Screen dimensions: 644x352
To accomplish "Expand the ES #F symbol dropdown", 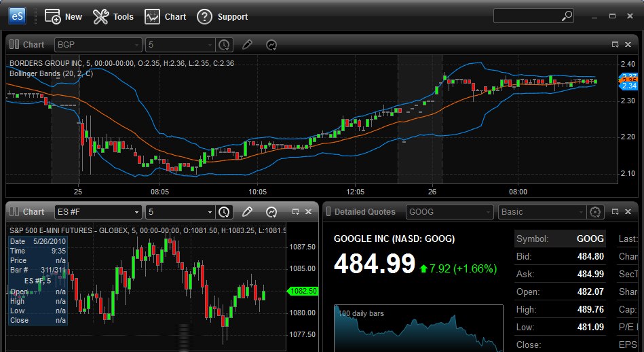I will click(x=137, y=212).
